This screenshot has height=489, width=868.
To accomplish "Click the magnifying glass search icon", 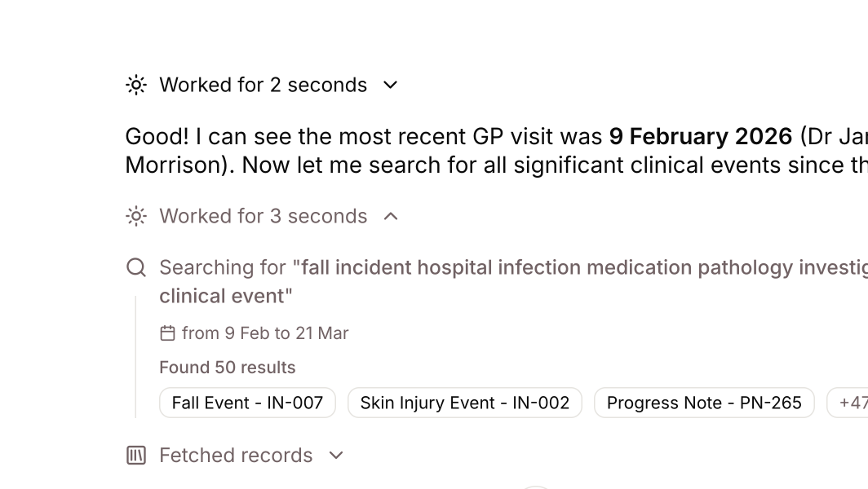I will coord(136,267).
